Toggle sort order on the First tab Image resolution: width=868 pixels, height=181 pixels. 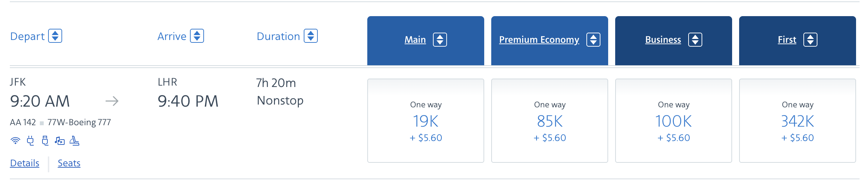[x=810, y=40]
